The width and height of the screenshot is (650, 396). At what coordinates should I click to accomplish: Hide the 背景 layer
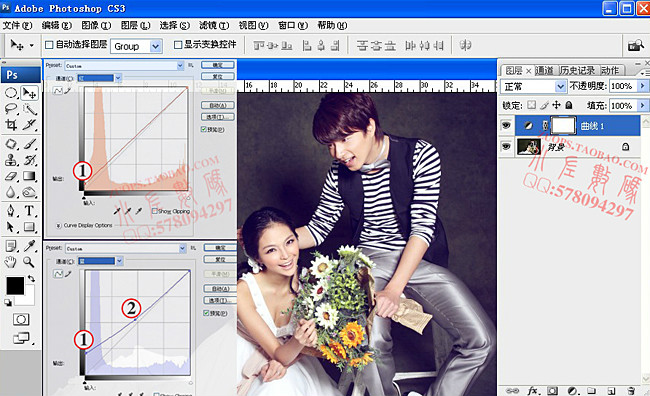[506, 146]
